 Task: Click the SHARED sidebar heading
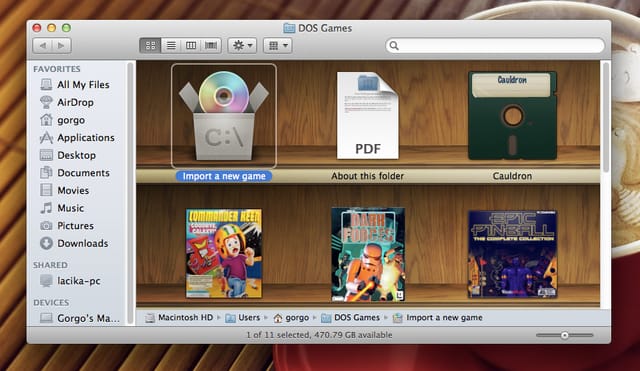[x=50, y=265]
